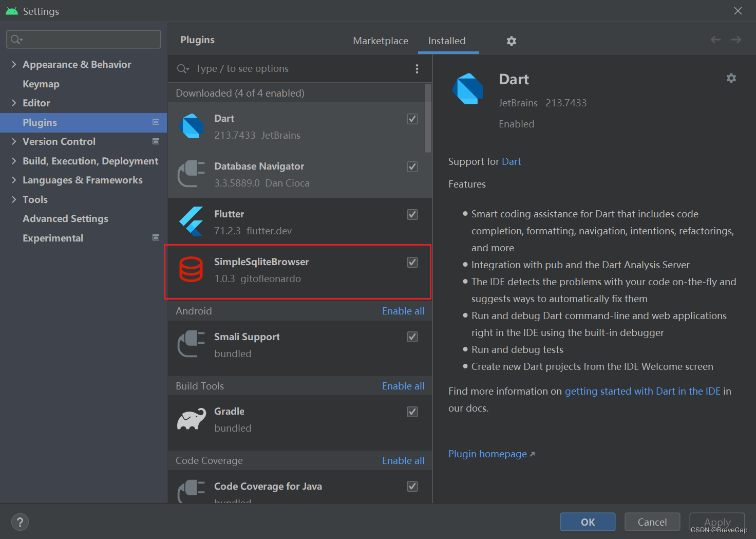Open the plugins gear options menu
Image resolution: width=756 pixels, height=539 pixels.
click(x=511, y=41)
